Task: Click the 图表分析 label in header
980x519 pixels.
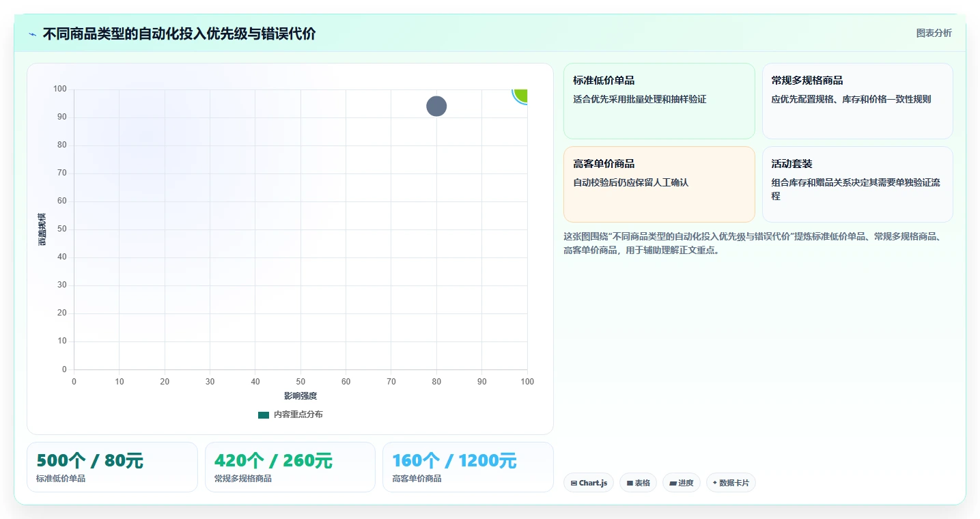Action: point(934,33)
